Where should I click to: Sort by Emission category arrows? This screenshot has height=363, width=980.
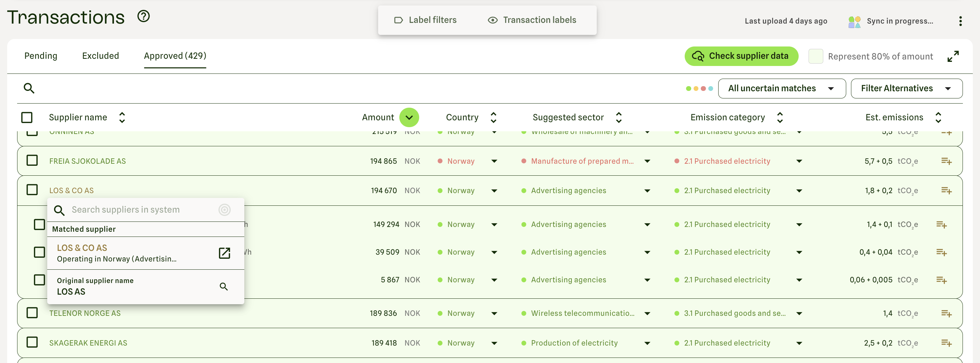[x=780, y=118]
